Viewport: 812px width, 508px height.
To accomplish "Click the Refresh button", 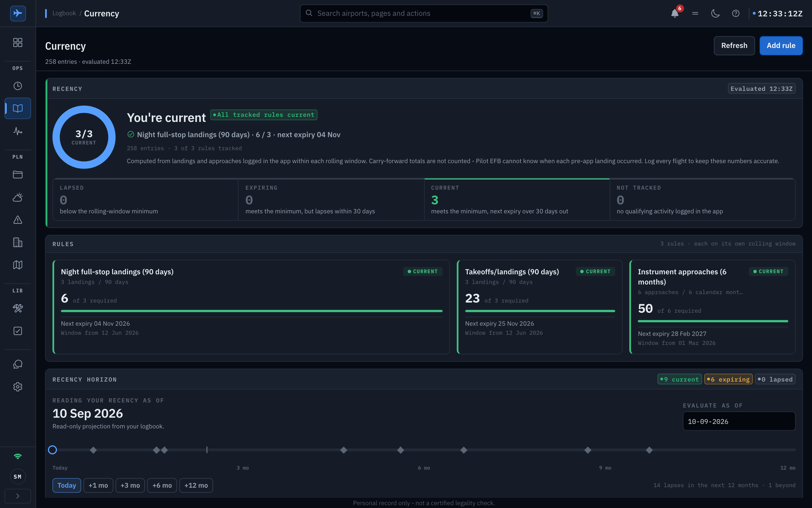I will [x=734, y=45].
